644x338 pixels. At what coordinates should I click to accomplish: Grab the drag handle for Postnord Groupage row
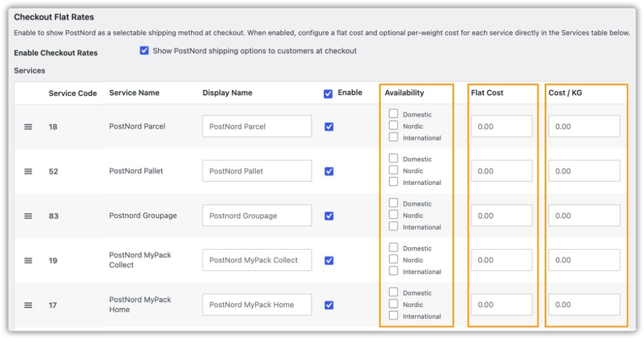[28, 216]
